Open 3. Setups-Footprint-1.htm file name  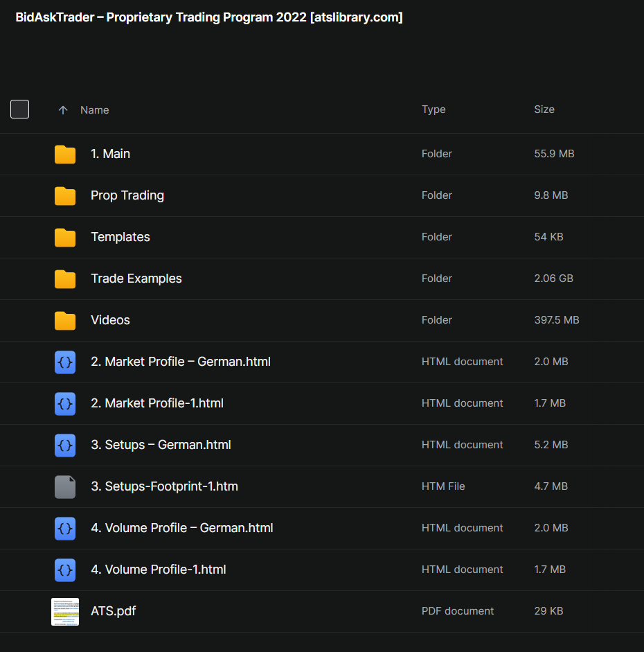coord(164,486)
